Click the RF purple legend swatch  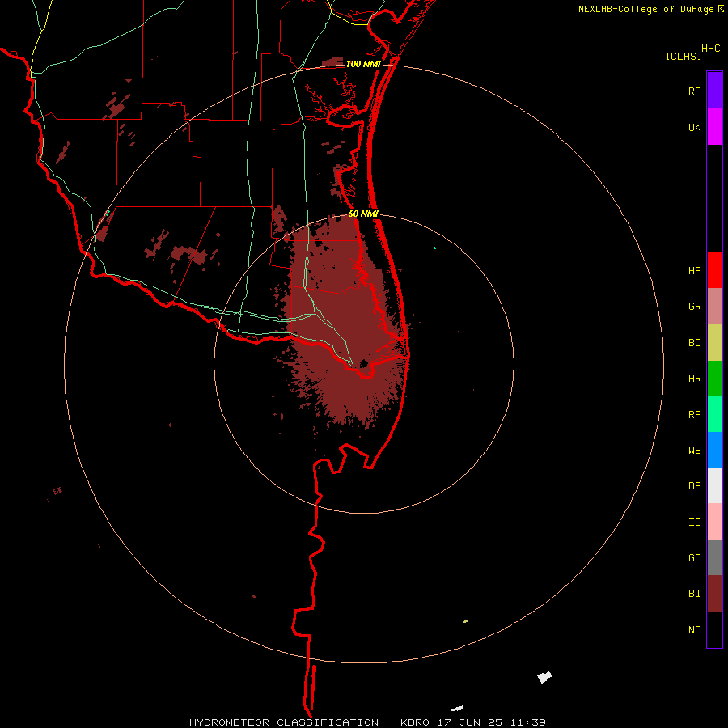coord(714,91)
